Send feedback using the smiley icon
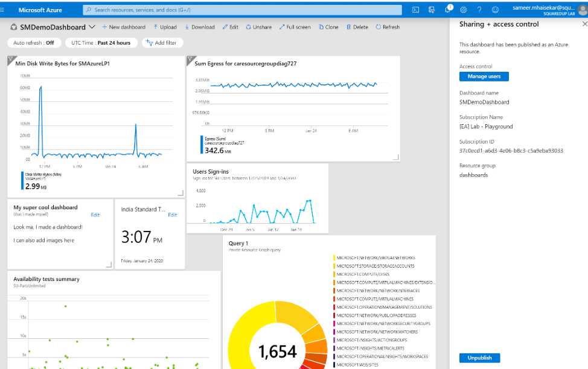Image resolution: width=588 pixels, height=369 pixels. [496, 9]
